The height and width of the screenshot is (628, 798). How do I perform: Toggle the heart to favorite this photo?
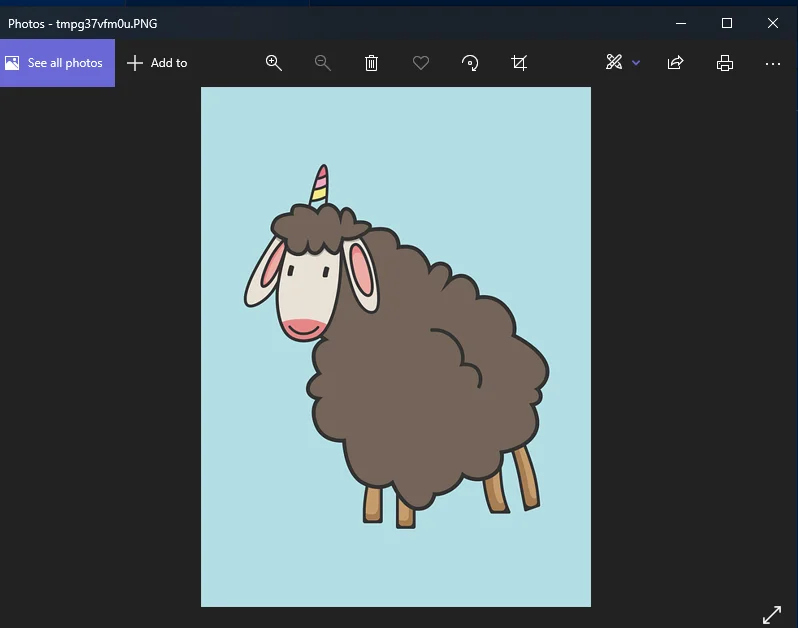tap(421, 63)
